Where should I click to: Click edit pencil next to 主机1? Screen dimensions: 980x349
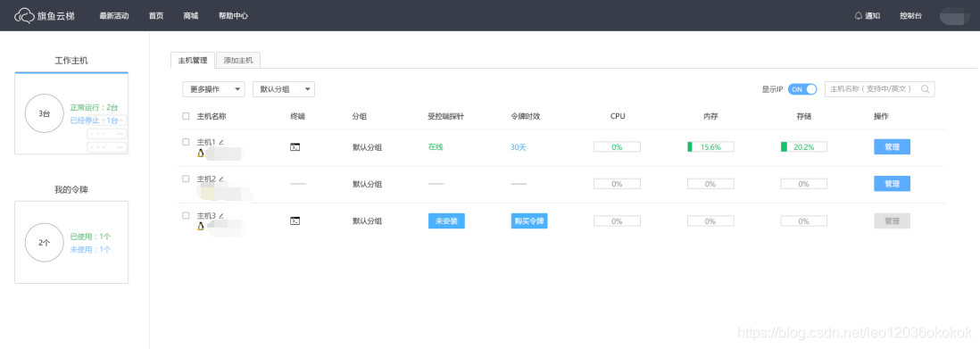220,142
